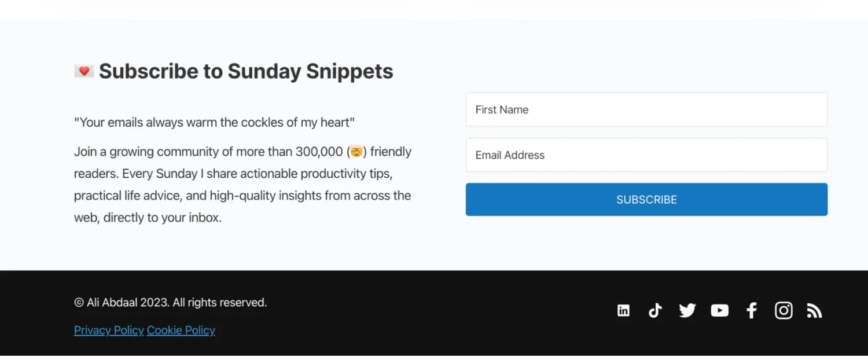Visit the Twitter bird icon link
868x356 pixels.
(687, 311)
